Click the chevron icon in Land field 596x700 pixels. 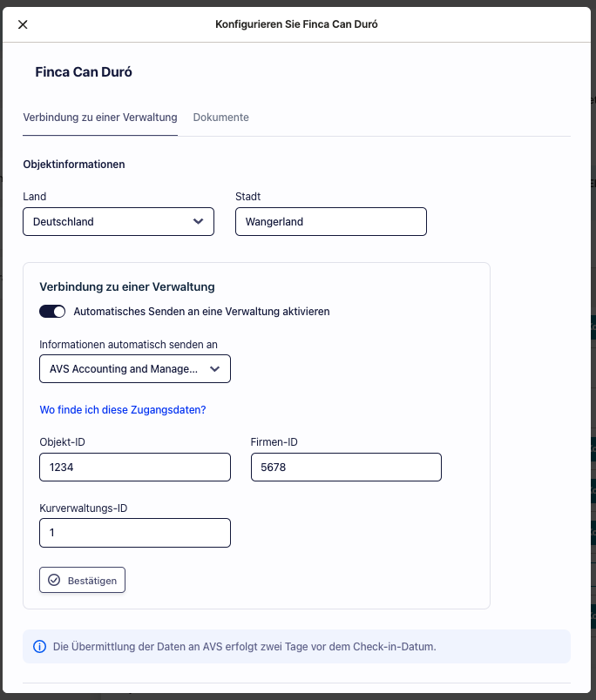tap(198, 221)
